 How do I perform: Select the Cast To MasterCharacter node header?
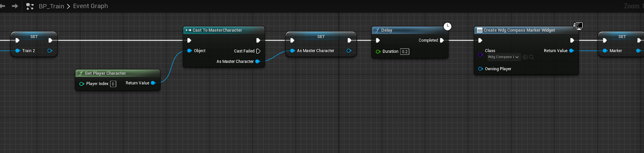(x=224, y=30)
